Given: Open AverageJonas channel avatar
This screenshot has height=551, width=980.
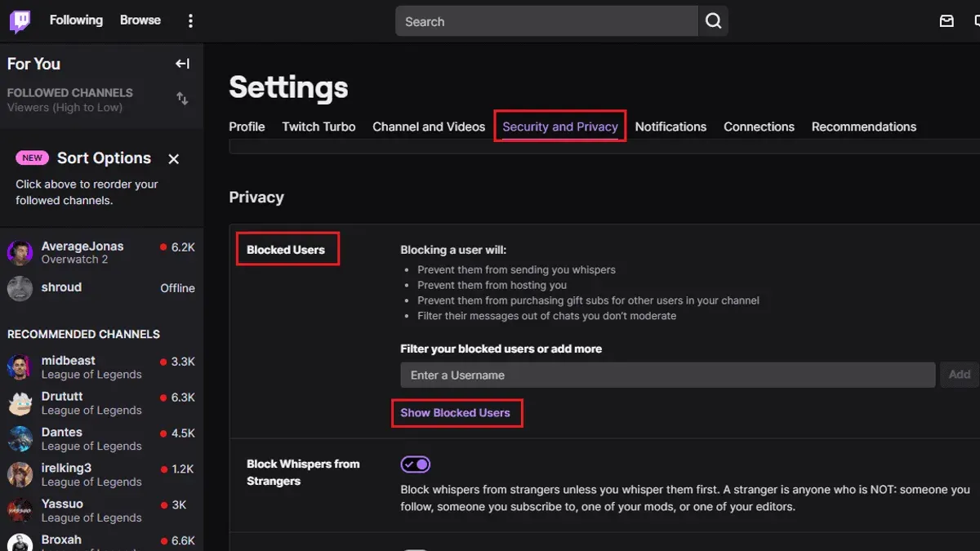Looking at the screenshot, I should click(x=20, y=252).
